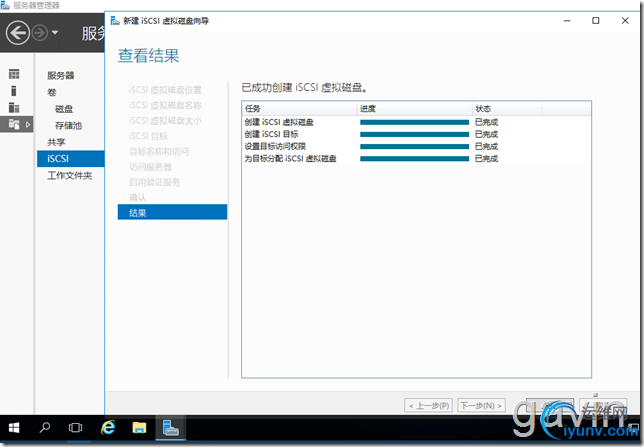The image size is (644, 447).
Task: Select the 访问服务器 wizard step
Action: tap(150, 167)
